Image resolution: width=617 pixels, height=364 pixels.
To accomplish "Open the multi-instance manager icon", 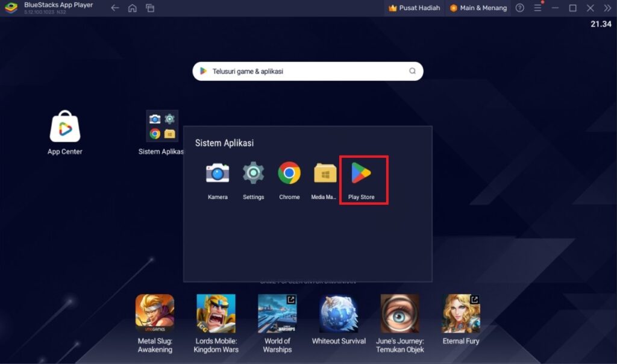I will coord(150,8).
